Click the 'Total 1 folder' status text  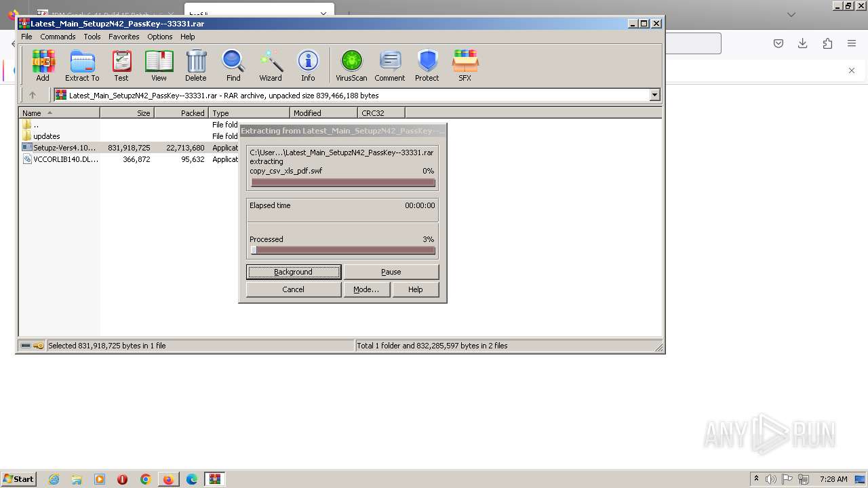(432, 346)
